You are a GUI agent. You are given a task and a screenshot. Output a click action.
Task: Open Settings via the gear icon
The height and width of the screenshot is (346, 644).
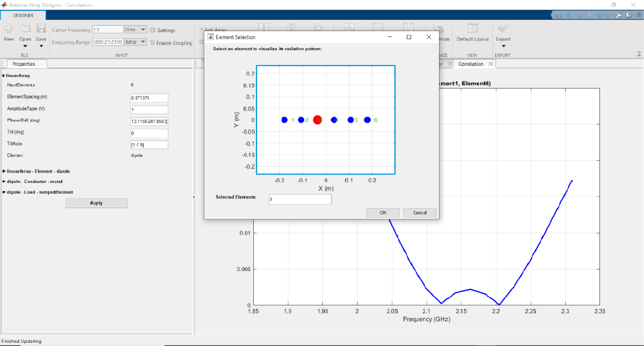tap(153, 30)
